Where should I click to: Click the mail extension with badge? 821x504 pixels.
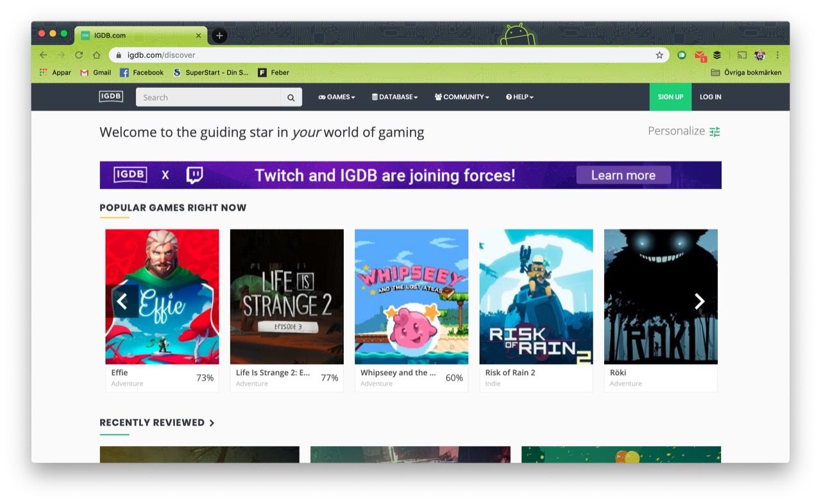point(700,56)
